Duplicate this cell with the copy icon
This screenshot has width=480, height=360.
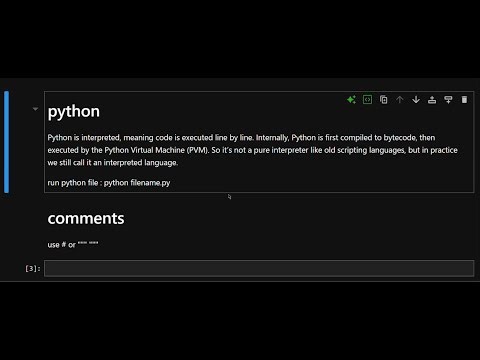point(384,100)
